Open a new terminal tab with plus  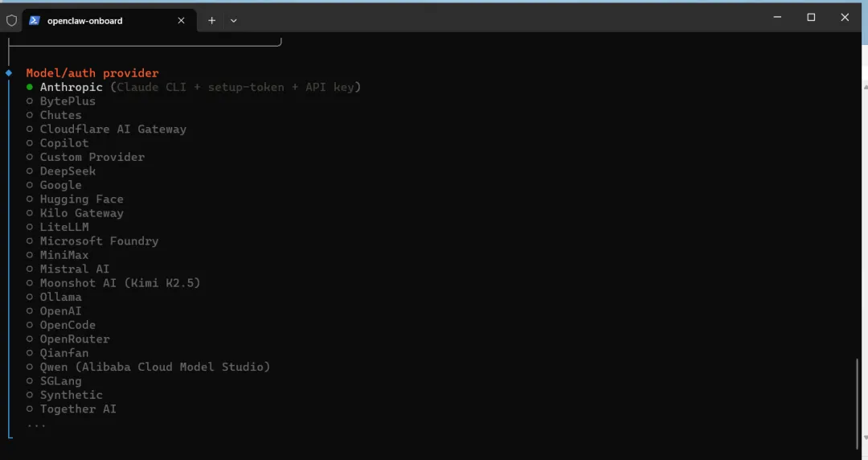pos(211,20)
